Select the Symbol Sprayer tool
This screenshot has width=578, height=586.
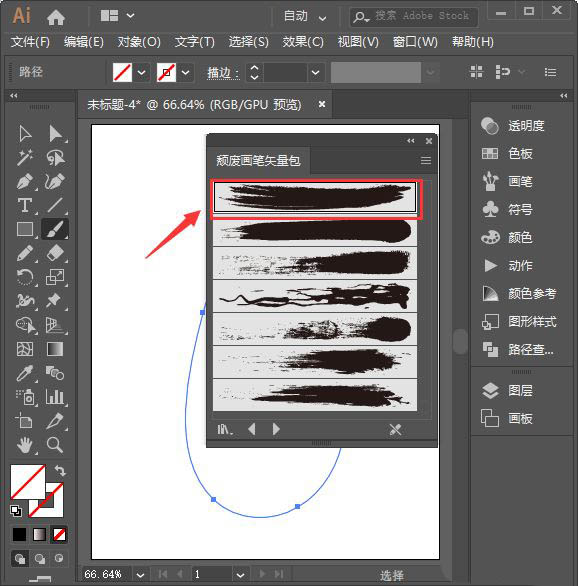click(25, 397)
